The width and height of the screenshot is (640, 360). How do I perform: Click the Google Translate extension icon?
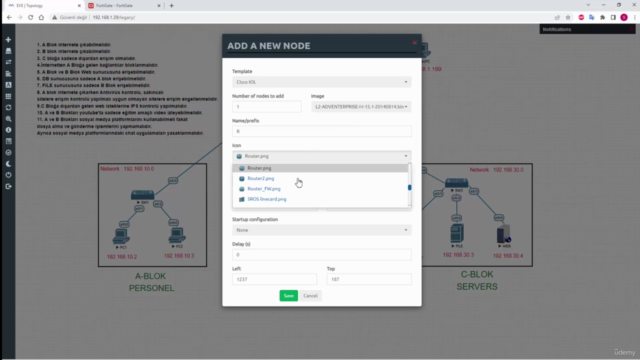click(x=591, y=18)
